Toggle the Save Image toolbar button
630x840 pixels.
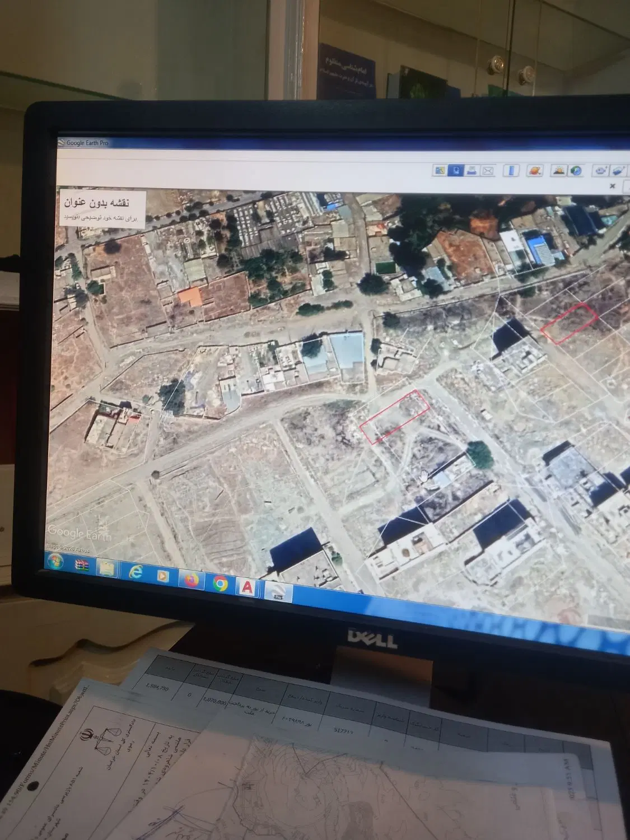(x=456, y=170)
